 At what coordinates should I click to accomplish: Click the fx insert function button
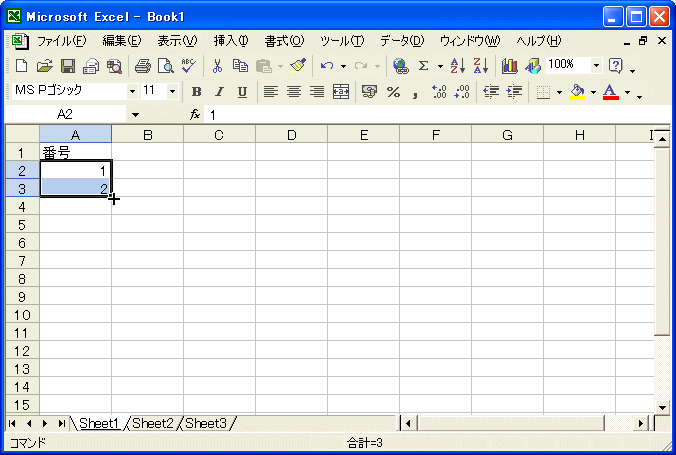pyautogui.click(x=195, y=114)
